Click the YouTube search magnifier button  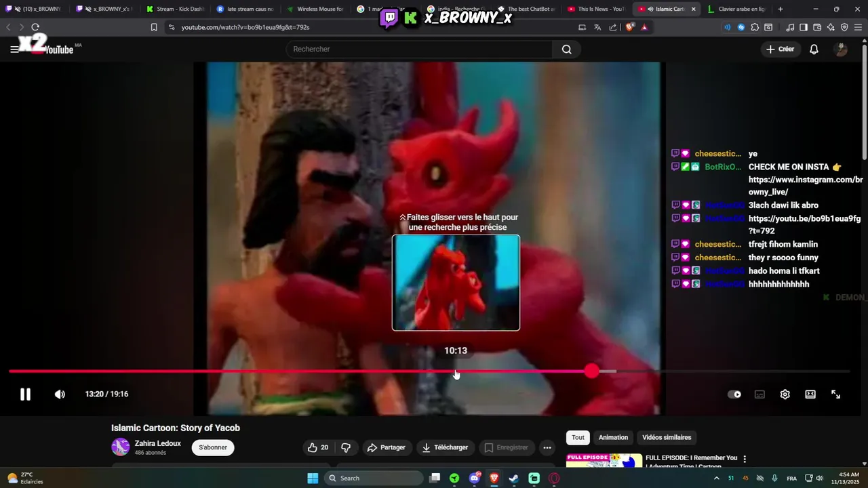pos(567,49)
